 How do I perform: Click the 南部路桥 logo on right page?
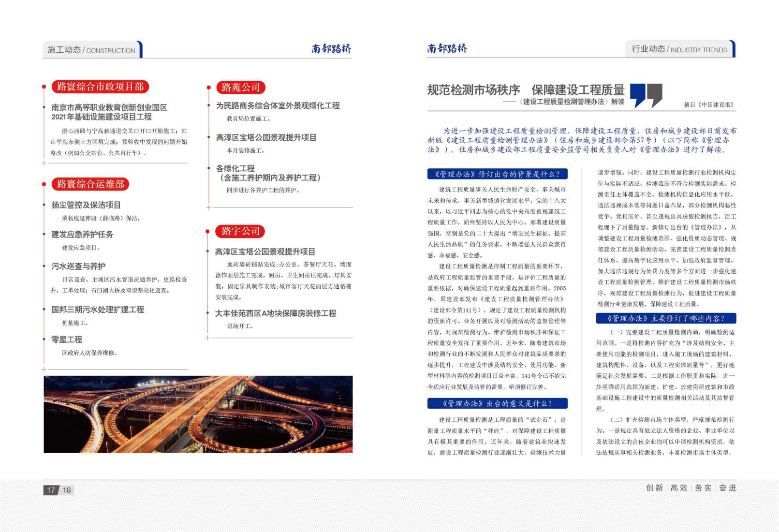[x=447, y=48]
